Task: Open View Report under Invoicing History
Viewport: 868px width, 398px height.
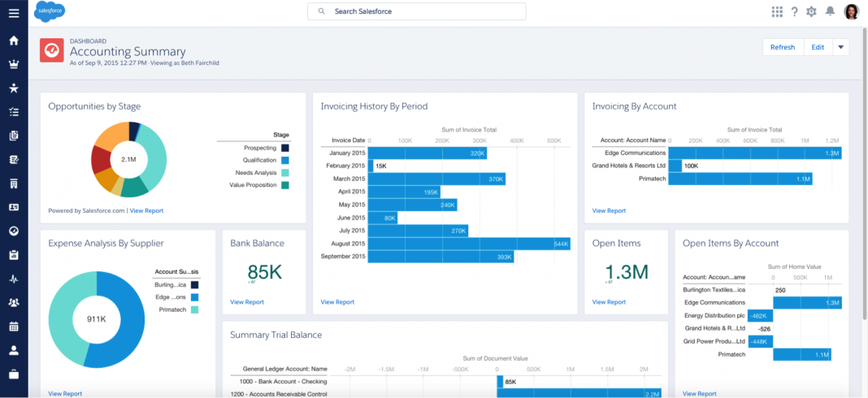Action: (337, 302)
